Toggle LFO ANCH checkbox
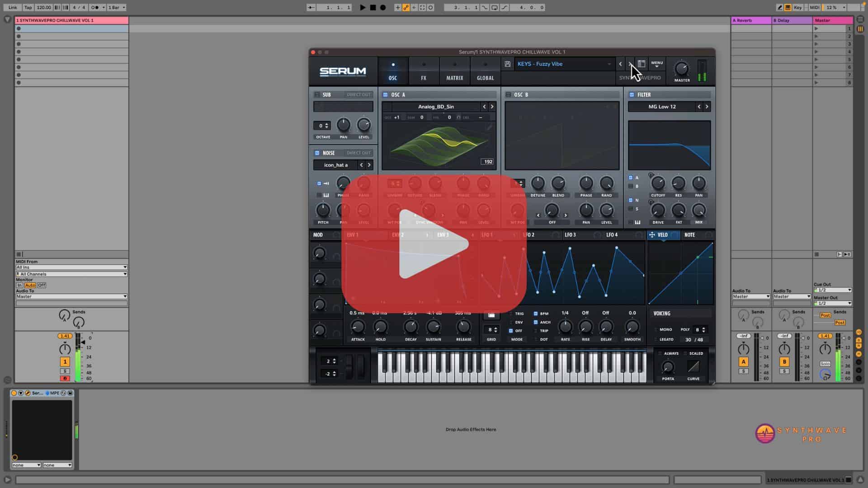868x488 pixels. point(536,322)
